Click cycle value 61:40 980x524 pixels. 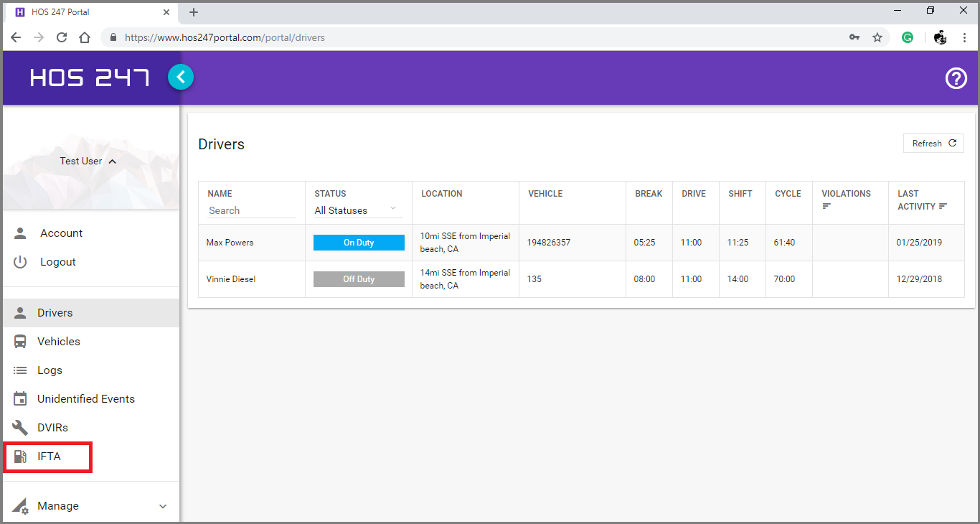tap(784, 243)
